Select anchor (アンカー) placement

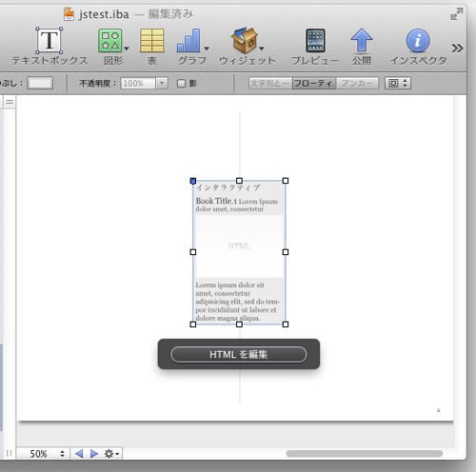[357, 84]
